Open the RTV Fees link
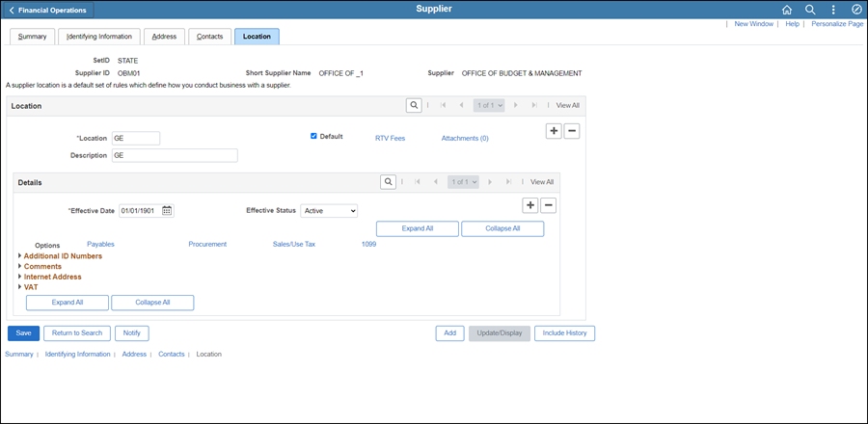 (390, 138)
